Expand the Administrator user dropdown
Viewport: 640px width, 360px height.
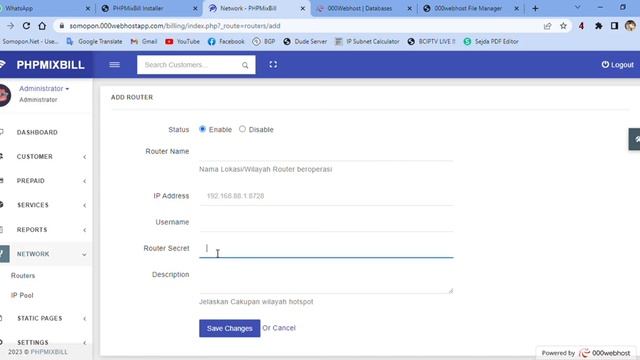click(x=44, y=89)
